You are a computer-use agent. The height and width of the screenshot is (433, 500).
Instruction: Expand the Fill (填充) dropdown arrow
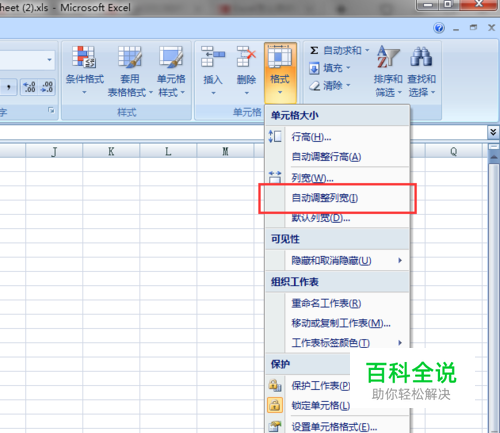pyautogui.click(x=348, y=68)
